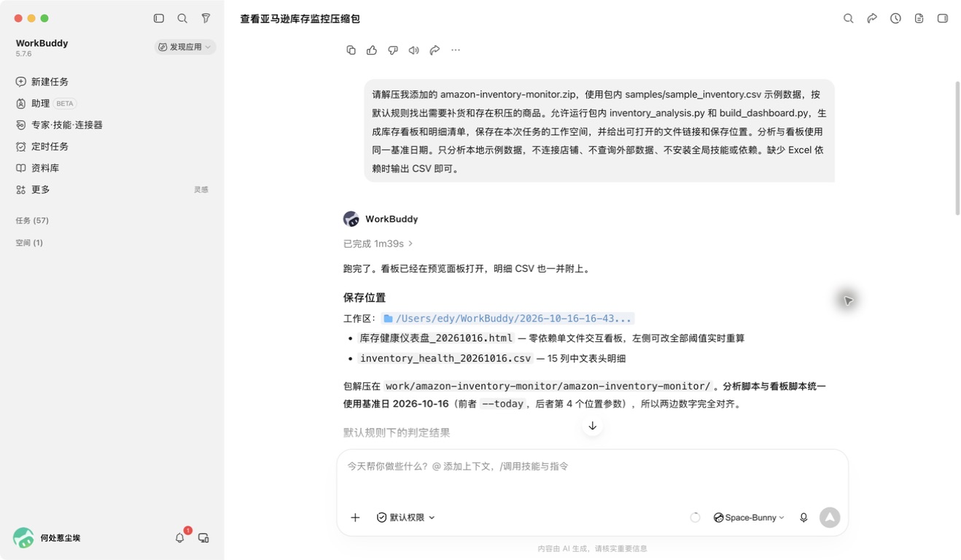This screenshot has height=560, width=961.
Task: Give a thumbs down to the reply
Action: tap(393, 50)
